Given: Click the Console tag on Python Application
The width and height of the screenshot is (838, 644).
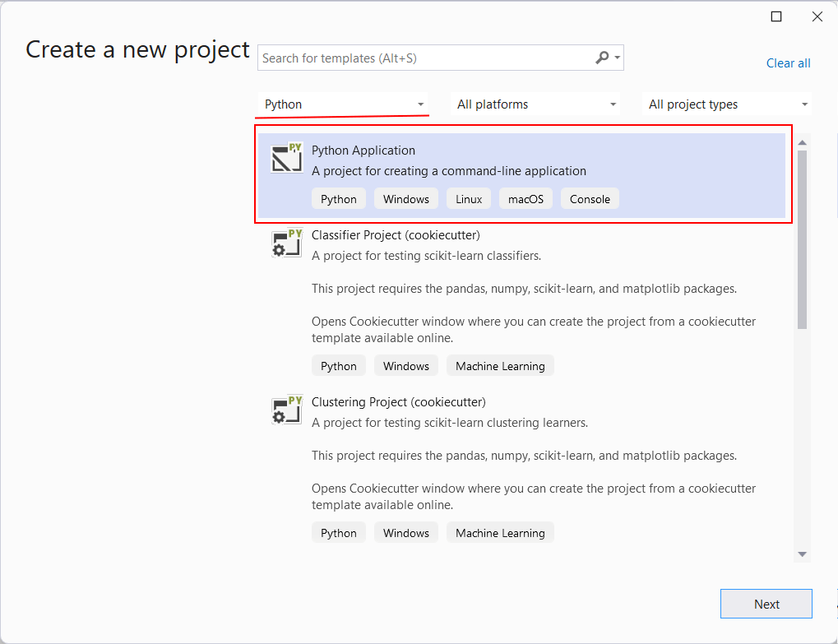Looking at the screenshot, I should [x=590, y=199].
